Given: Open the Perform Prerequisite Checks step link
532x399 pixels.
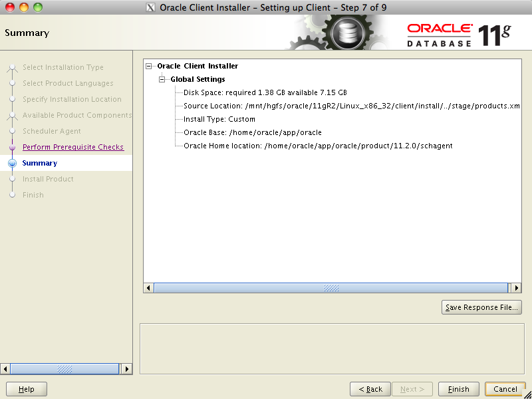Looking at the screenshot, I should pos(73,147).
